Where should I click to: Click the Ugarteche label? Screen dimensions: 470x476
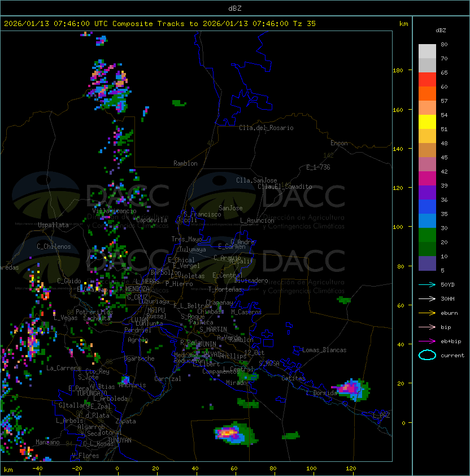click(x=140, y=358)
